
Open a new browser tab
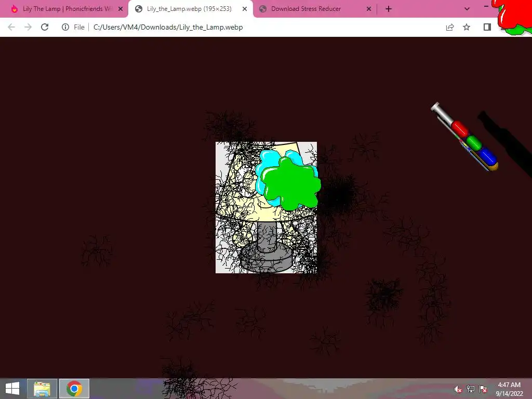pyautogui.click(x=389, y=9)
